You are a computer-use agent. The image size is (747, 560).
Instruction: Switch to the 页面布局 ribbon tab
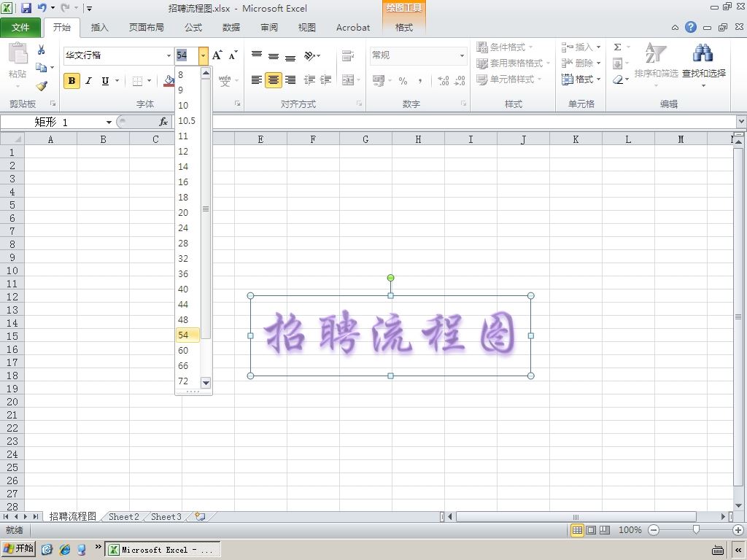(x=146, y=27)
